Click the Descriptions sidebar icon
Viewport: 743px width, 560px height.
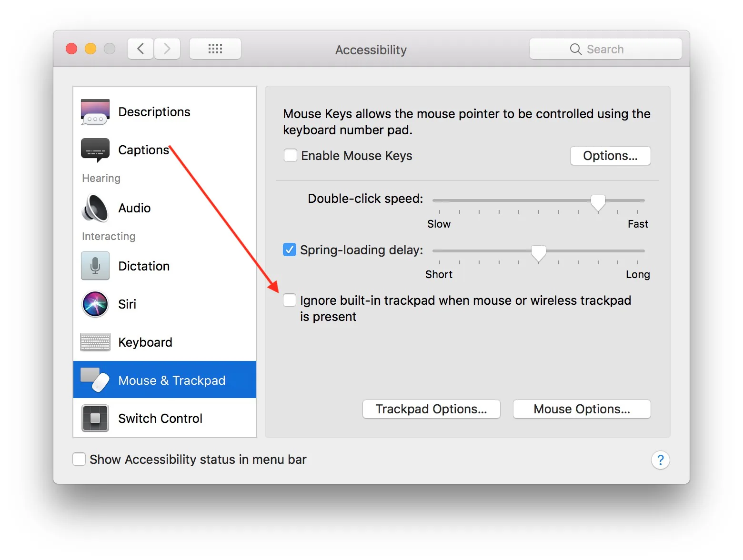95,112
